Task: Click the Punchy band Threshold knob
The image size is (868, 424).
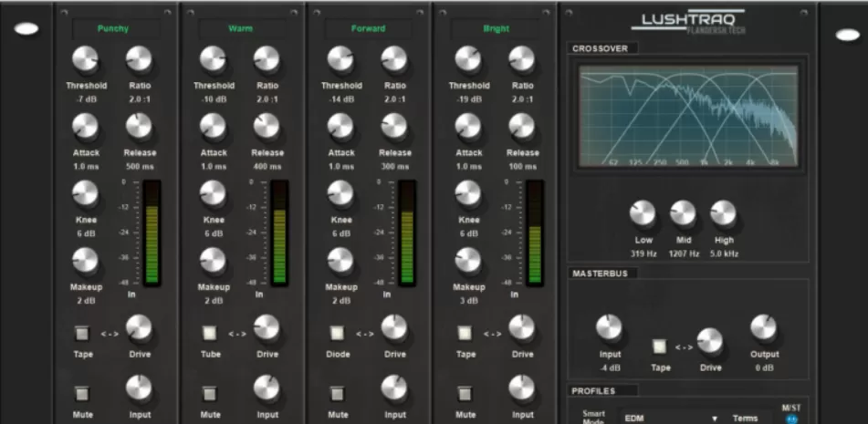Action: click(x=85, y=58)
